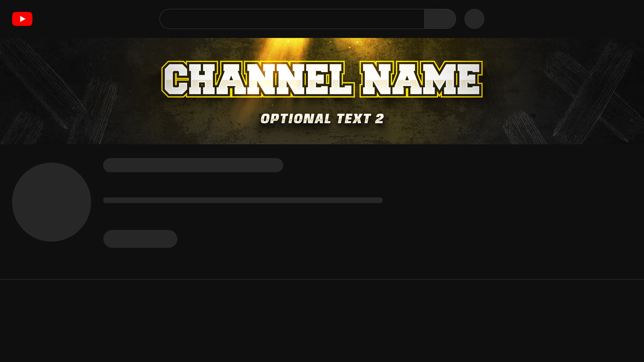Open the round account avatar in top bar
This screenshot has height=362, width=644.
[x=474, y=19]
